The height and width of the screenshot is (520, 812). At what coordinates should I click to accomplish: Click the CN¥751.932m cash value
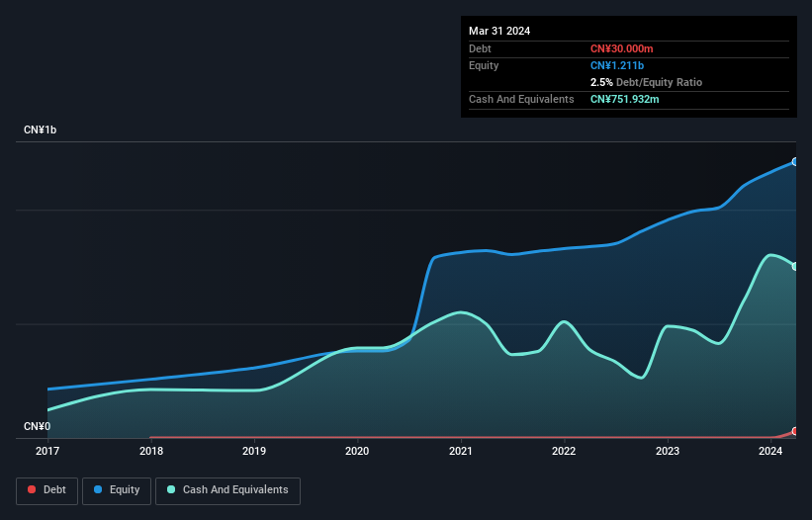coord(624,99)
